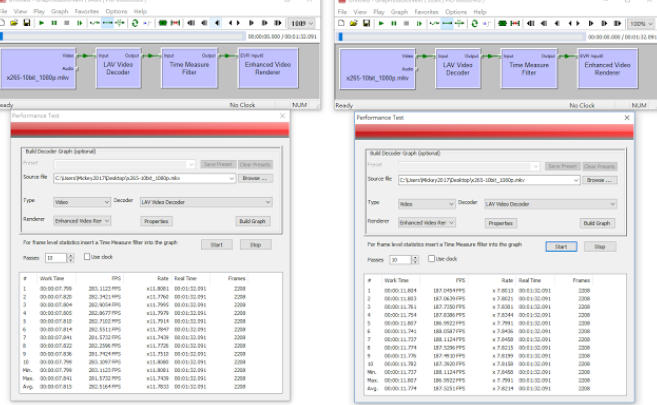Click Build Graph in left Performance Test
657x405 pixels.
[x=252, y=221]
